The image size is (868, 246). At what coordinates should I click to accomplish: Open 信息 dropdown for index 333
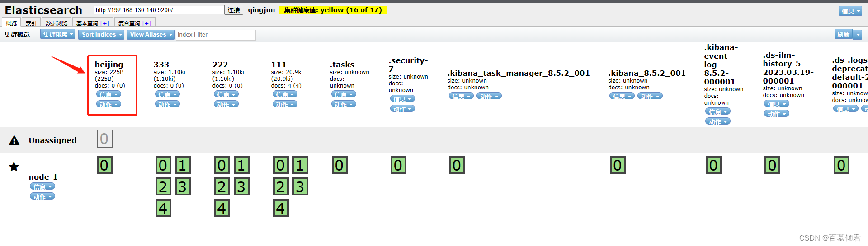[167, 94]
